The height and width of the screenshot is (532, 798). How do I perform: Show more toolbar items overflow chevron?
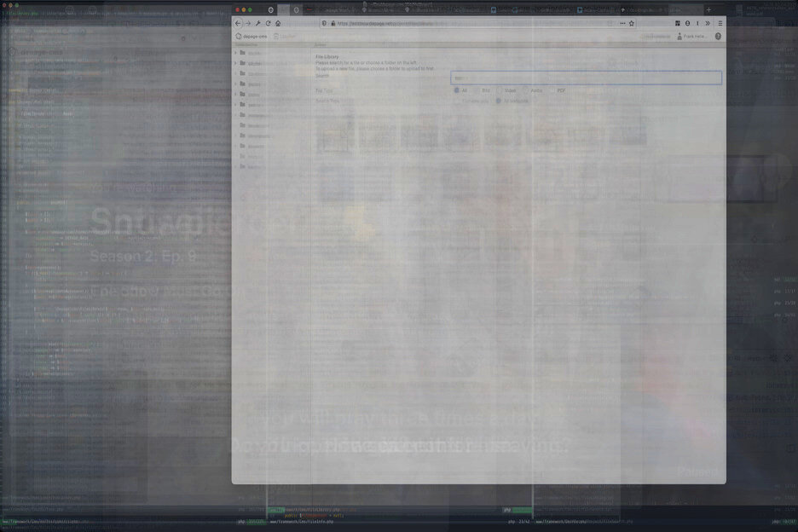708,23
